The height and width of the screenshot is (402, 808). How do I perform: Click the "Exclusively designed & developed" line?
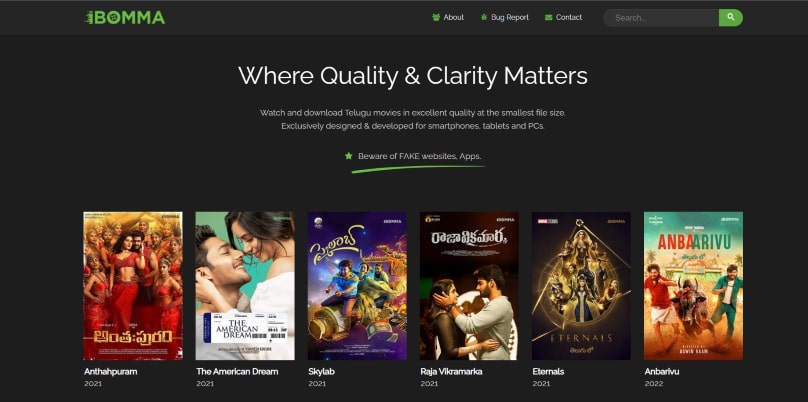tap(413, 126)
